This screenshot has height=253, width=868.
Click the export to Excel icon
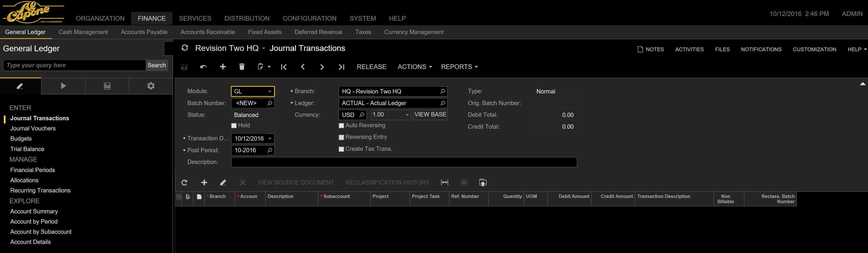click(464, 182)
